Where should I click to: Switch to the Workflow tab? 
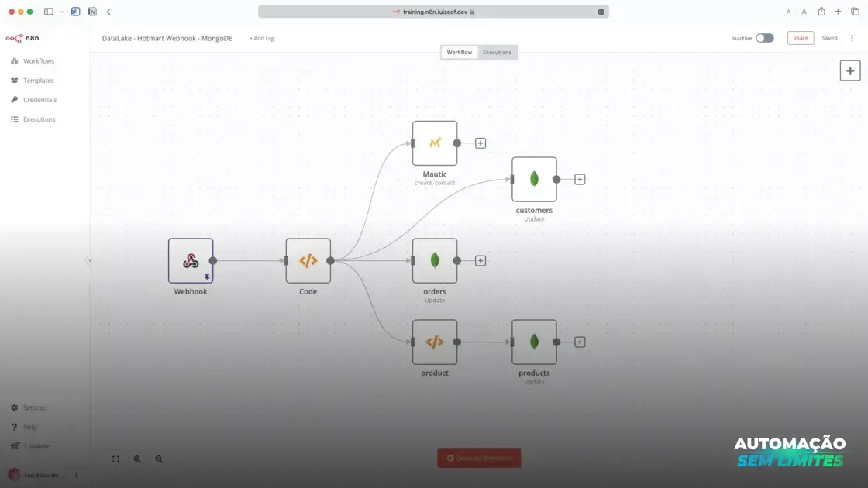pyautogui.click(x=460, y=52)
